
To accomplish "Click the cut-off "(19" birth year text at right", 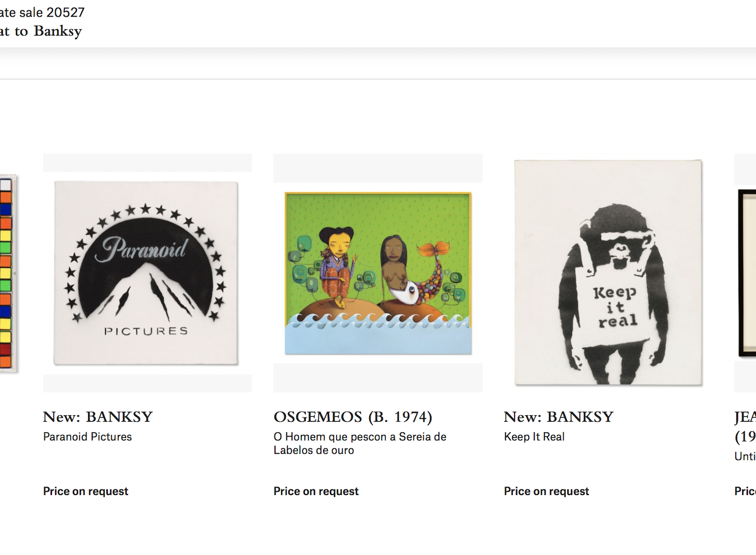I will click(x=745, y=437).
